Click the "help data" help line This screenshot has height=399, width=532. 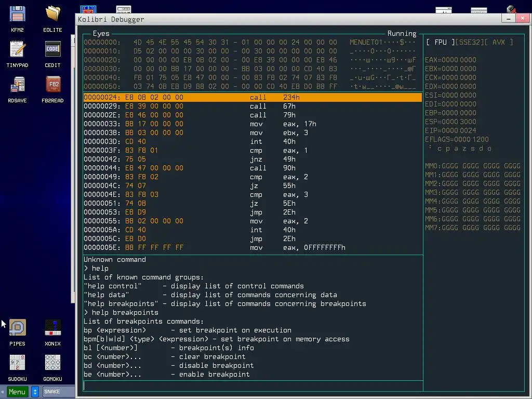210,295
